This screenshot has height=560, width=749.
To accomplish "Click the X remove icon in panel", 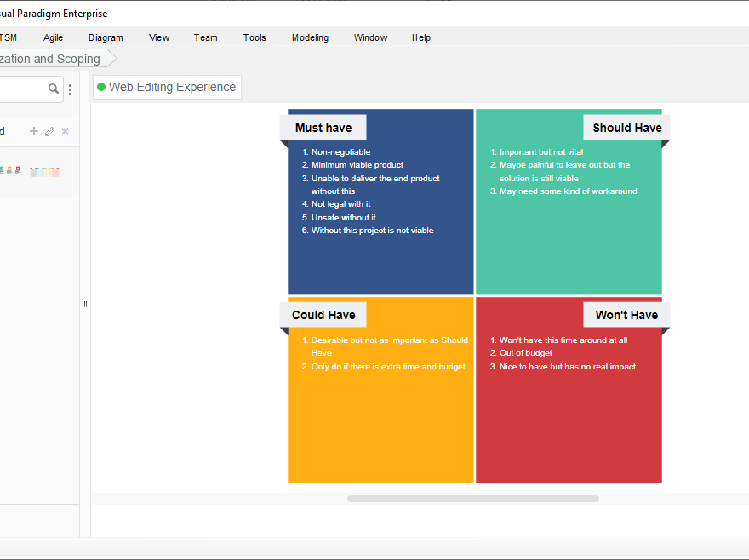I will tap(66, 131).
